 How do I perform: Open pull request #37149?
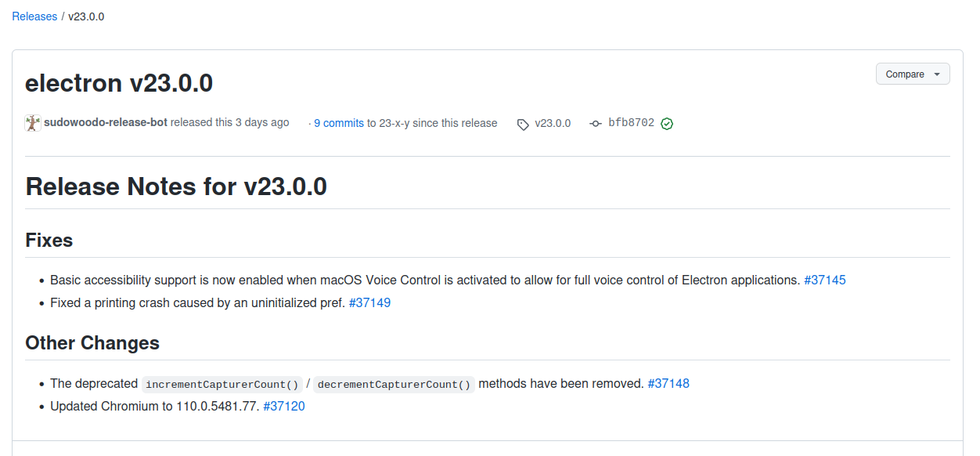point(370,302)
